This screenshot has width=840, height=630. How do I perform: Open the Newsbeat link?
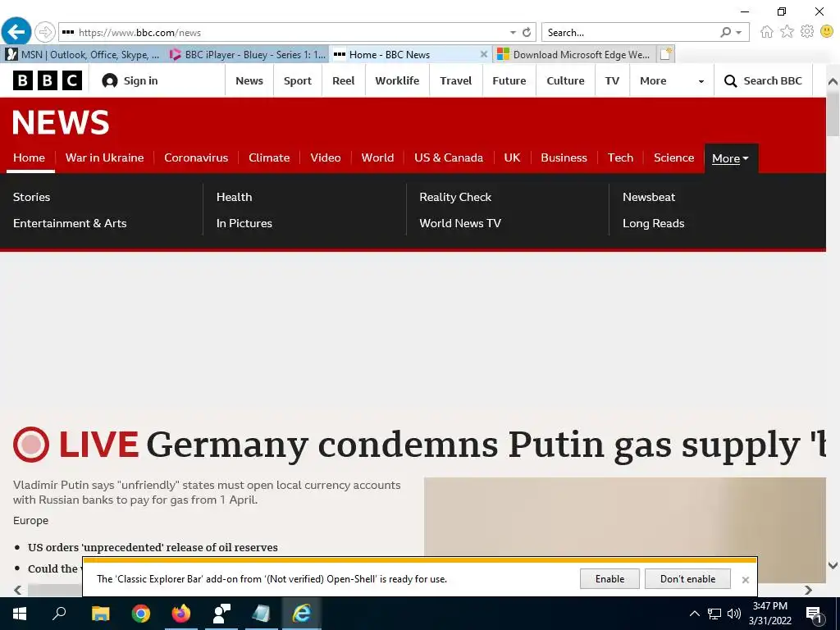click(x=649, y=197)
